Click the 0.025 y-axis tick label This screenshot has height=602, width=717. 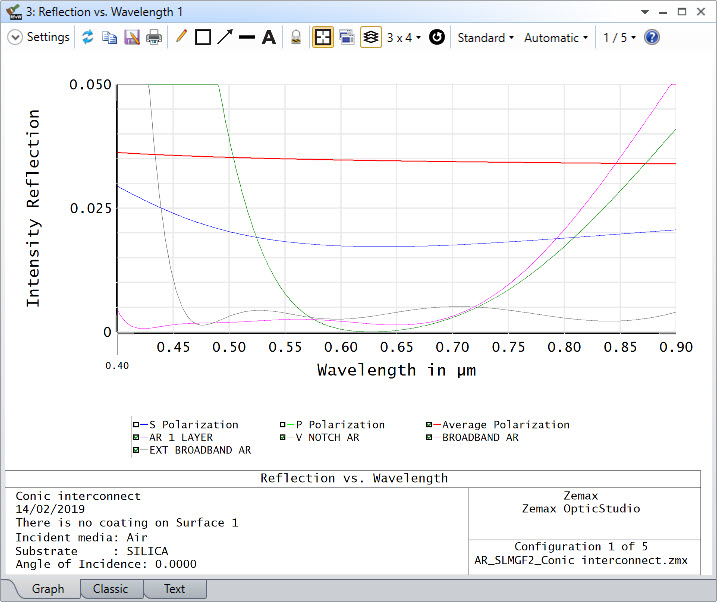pyautogui.click(x=91, y=208)
